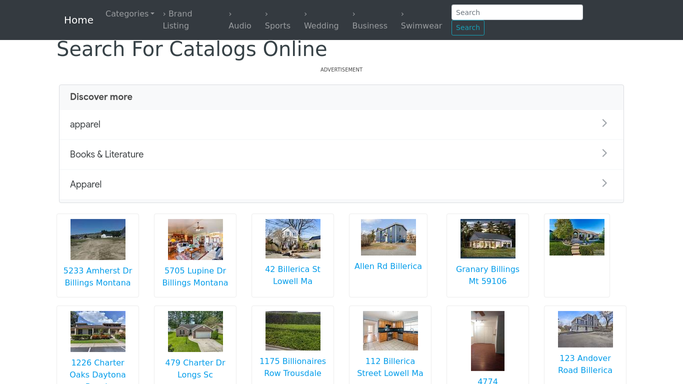Viewport: 683px width, 384px height.
Task: Expand the lowercase apparel chevron arrow
Action: click(604, 123)
